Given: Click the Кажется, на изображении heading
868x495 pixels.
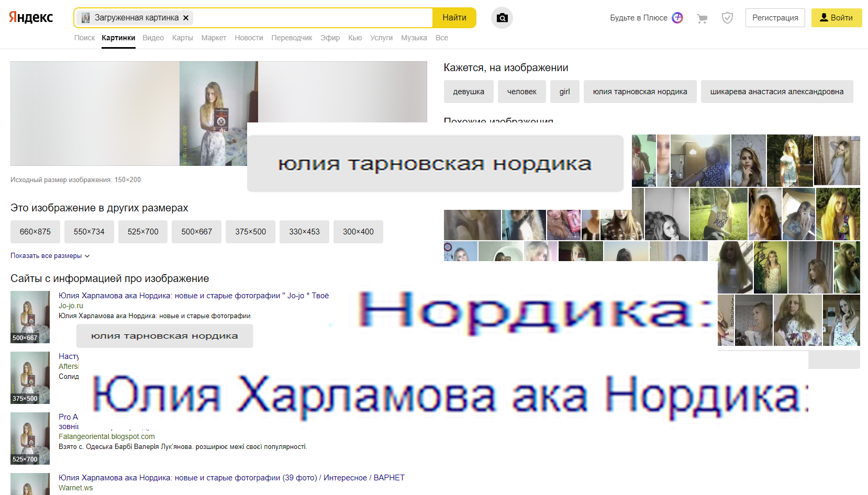Looking at the screenshot, I should coord(506,67).
